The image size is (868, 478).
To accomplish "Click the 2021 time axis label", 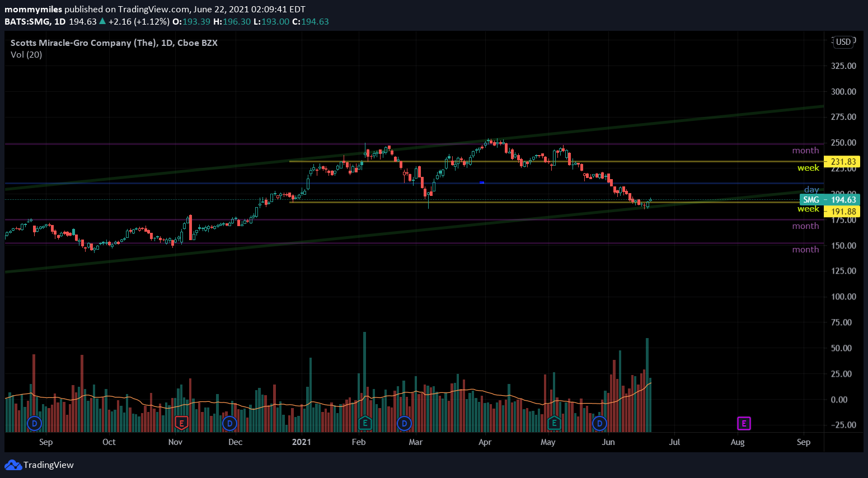I will (301, 442).
